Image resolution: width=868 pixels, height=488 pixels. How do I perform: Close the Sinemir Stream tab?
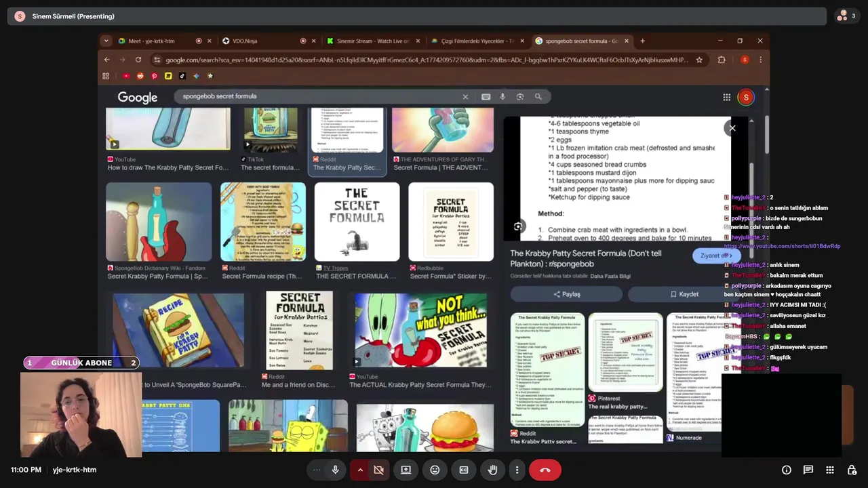[x=418, y=41]
